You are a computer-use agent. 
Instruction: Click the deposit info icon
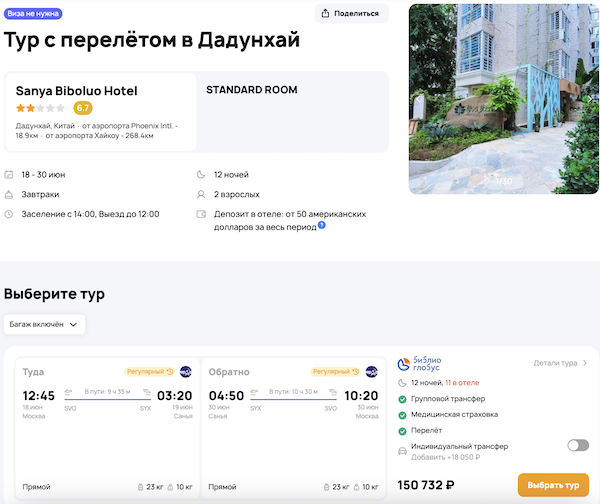[322, 226]
